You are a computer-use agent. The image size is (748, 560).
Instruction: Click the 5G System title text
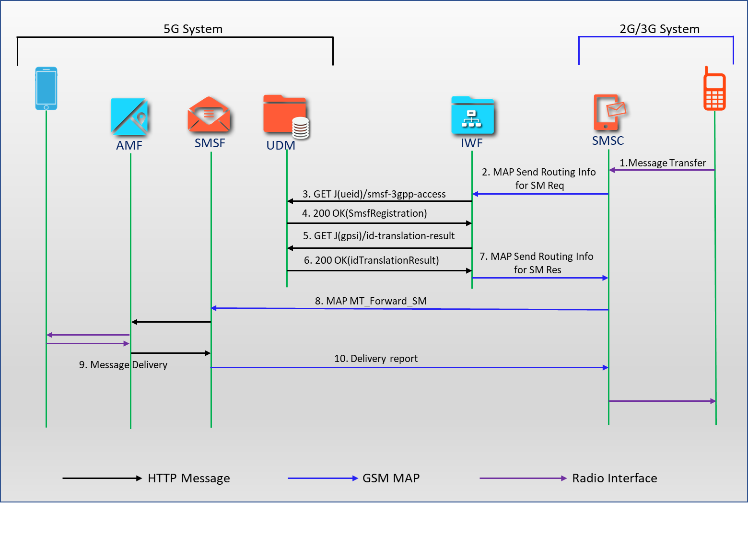pyautogui.click(x=193, y=29)
